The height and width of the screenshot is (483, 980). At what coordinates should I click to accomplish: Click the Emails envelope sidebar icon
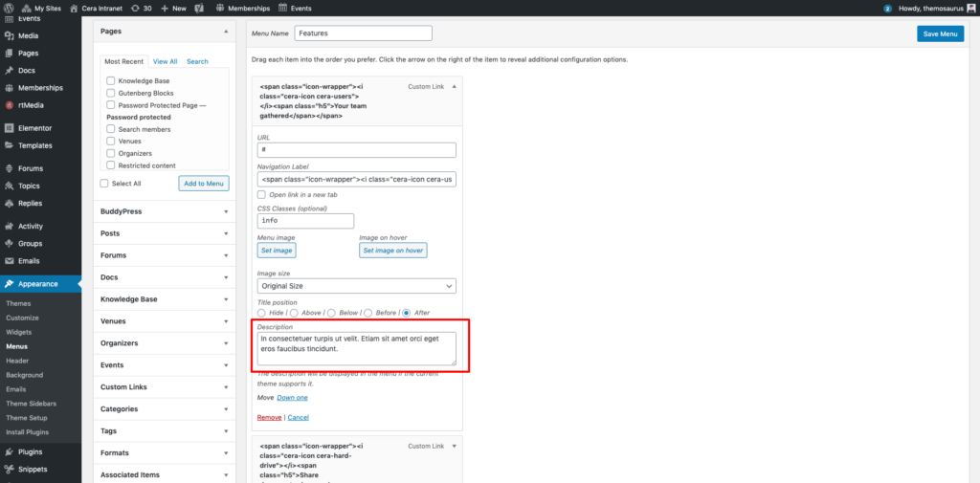(10, 261)
